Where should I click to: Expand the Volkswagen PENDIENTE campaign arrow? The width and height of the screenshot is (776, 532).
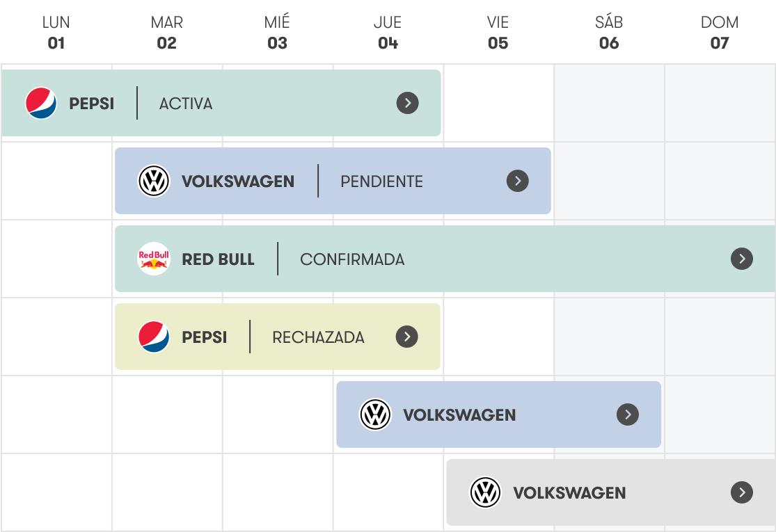pos(518,181)
